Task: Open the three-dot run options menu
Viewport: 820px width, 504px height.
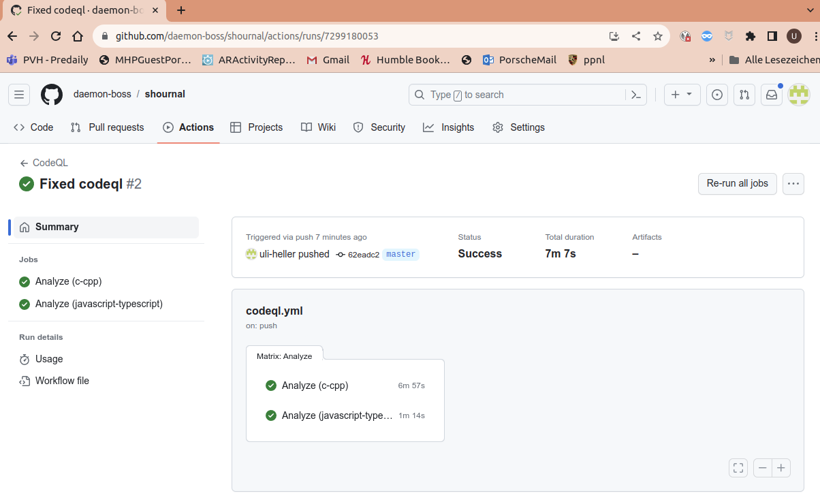Action: coord(793,184)
